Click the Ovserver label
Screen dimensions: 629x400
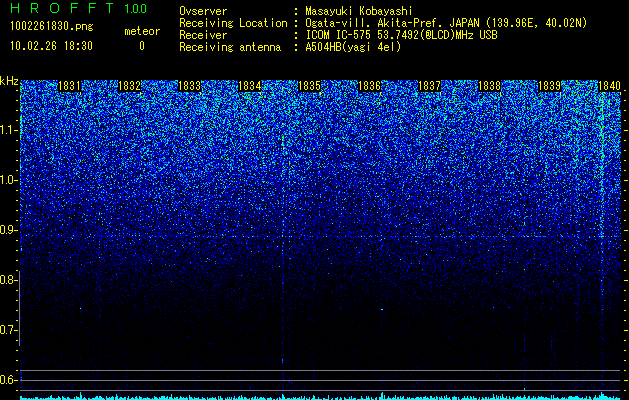coord(203,11)
